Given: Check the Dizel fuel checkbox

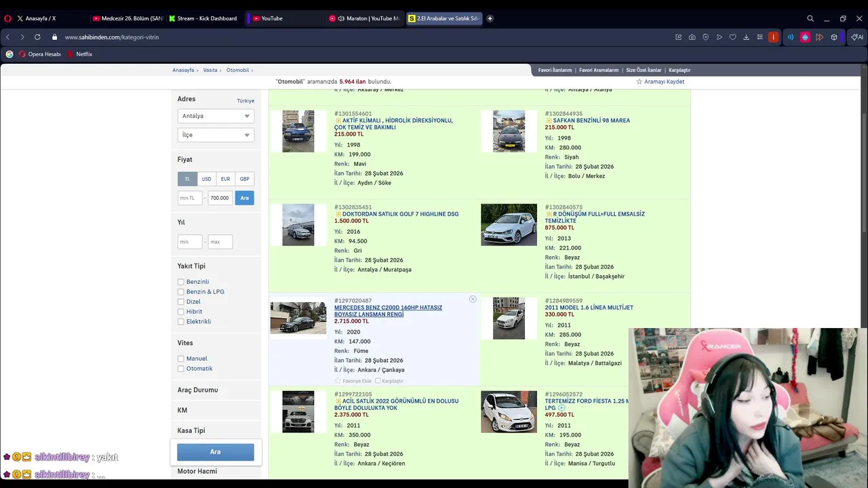Looking at the screenshot, I should (x=181, y=302).
